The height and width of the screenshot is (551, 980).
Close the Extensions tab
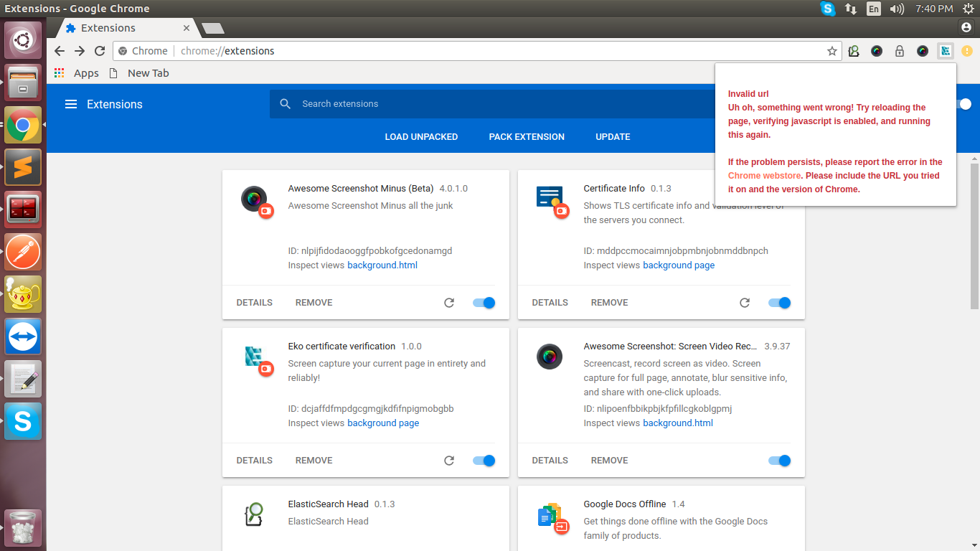(x=187, y=28)
